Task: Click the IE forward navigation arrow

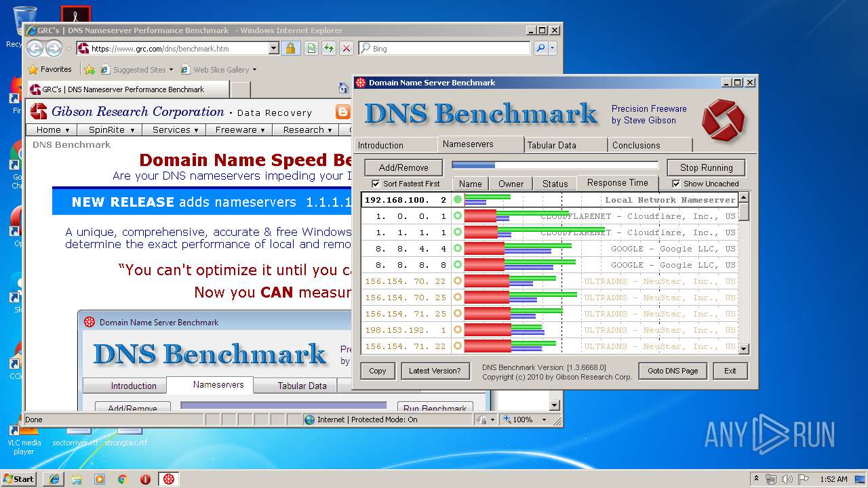Action: click(54, 48)
